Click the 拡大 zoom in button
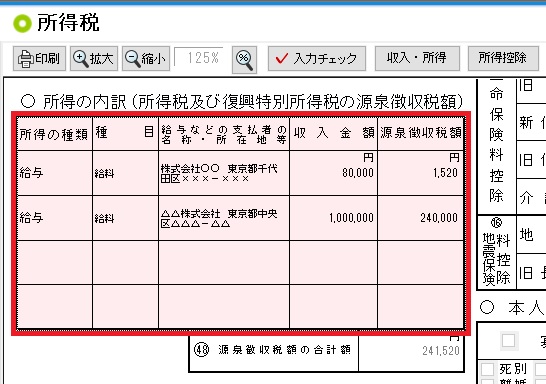 coord(94,58)
